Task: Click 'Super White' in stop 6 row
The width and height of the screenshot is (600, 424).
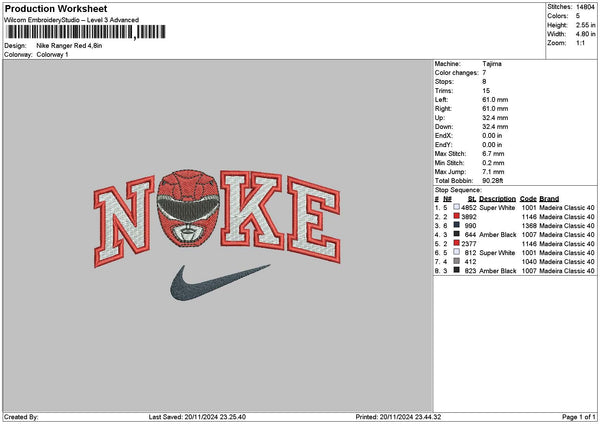Action: [497, 253]
